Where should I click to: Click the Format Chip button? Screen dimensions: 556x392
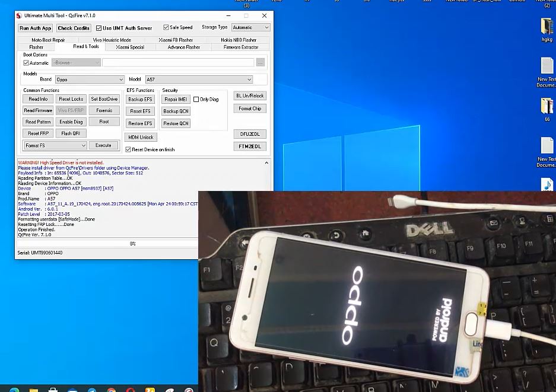click(250, 109)
